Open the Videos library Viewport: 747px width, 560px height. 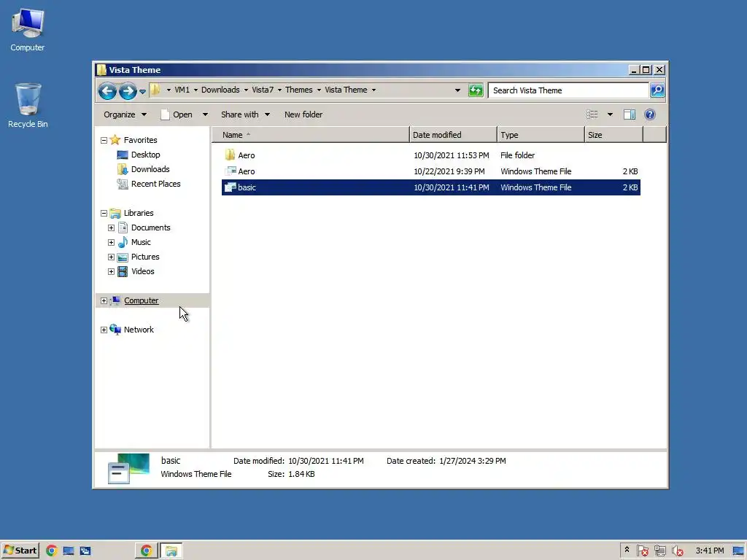point(142,271)
